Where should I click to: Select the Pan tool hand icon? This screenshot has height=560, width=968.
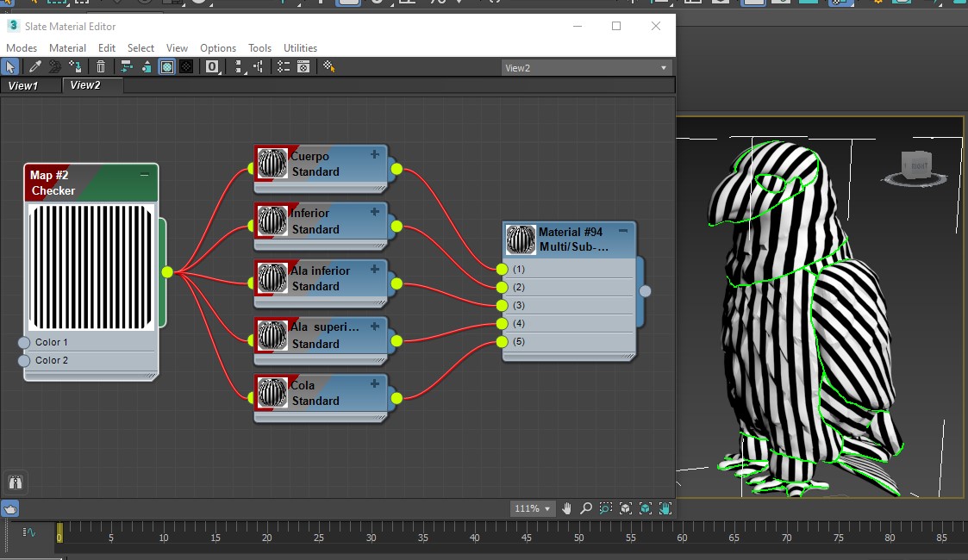[567, 508]
